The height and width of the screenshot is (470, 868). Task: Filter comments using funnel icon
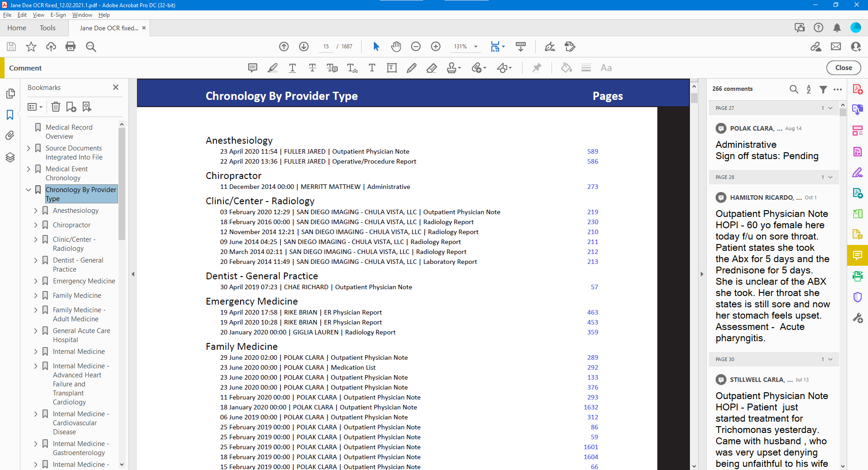pyautogui.click(x=823, y=89)
